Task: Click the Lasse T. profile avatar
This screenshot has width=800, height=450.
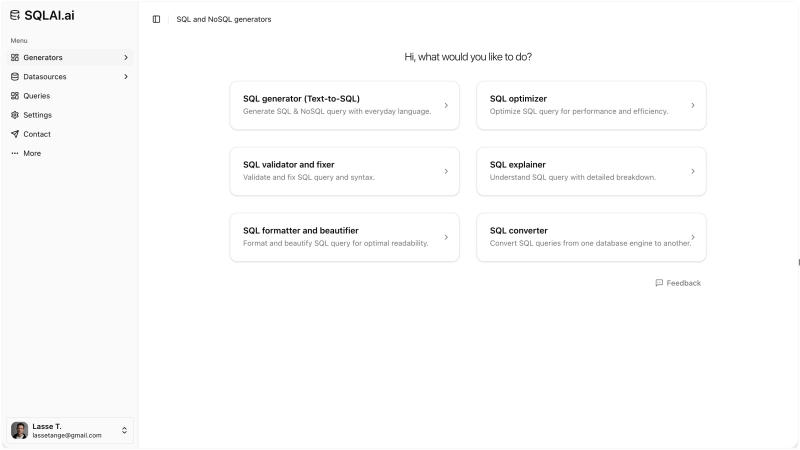Action: coord(19,431)
